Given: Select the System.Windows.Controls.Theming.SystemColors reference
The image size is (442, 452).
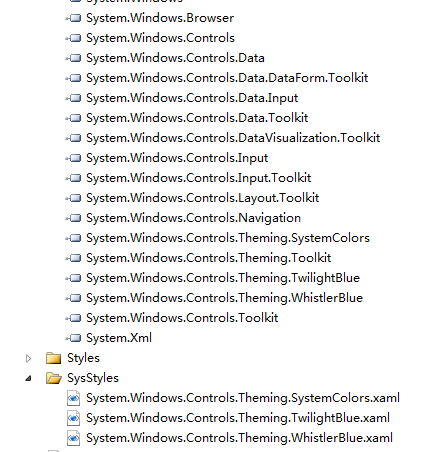Looking at the screenshot, I should click(x=228, y=238).
